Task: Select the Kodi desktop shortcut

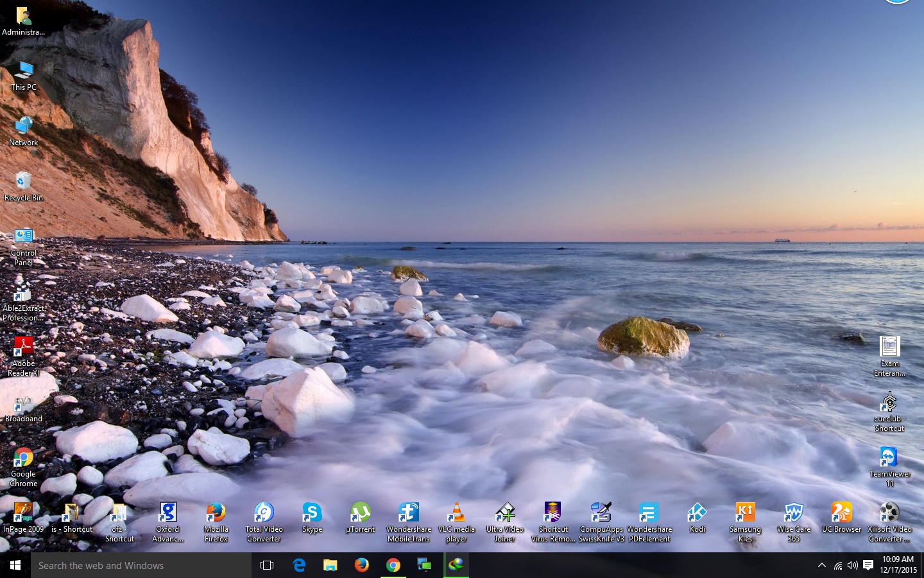Action: pyautogui.click(x=697, y=518)
